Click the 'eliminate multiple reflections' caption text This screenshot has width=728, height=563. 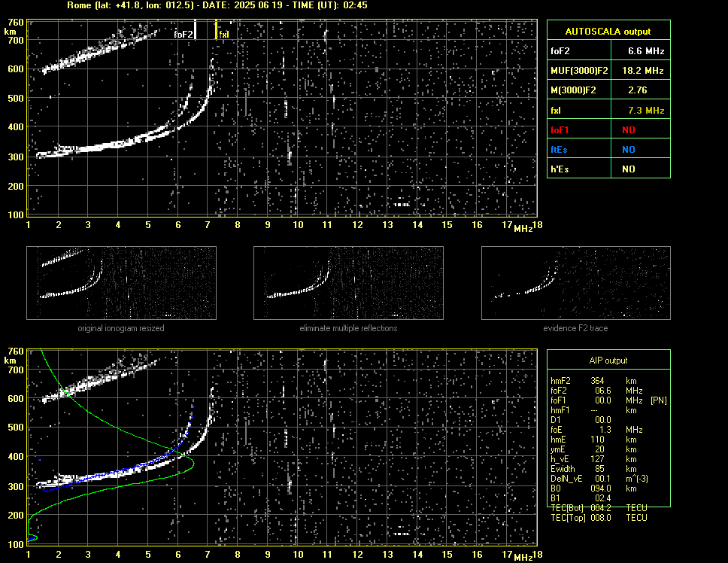pyautogui.click(x=348, y=328)
